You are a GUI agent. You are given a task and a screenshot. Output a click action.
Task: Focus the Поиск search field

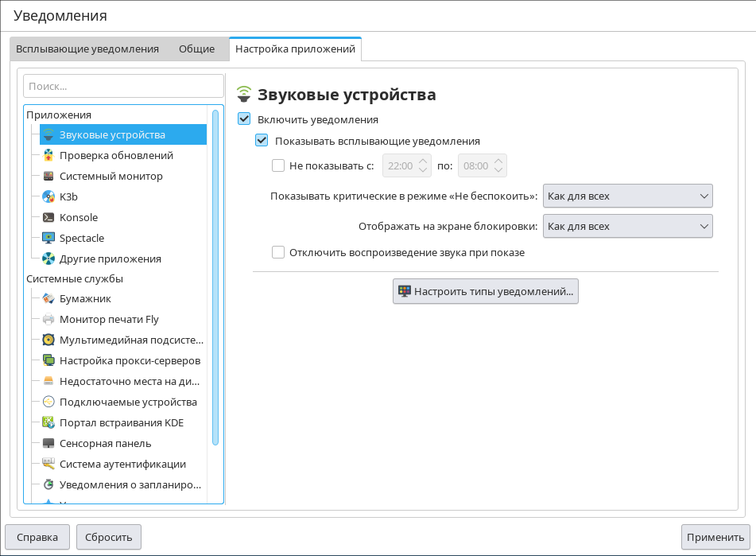pyautogui.click(x=123, y=86)
